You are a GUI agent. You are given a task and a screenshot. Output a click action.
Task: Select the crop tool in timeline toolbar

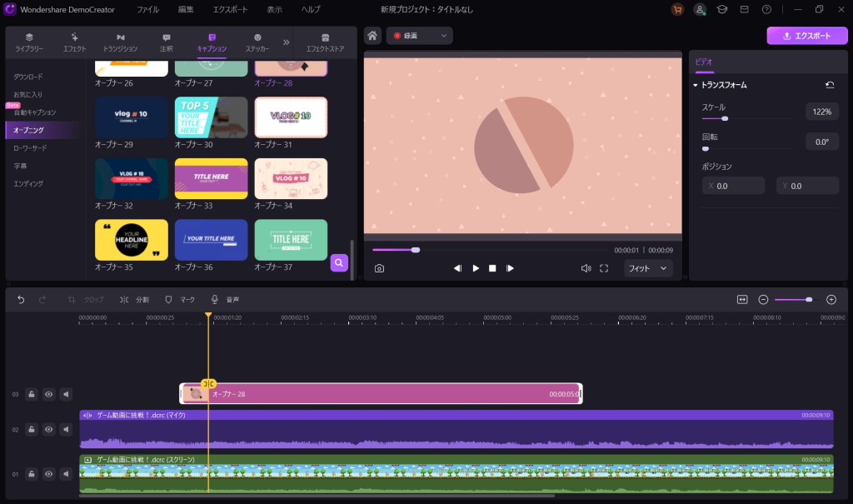86,299
